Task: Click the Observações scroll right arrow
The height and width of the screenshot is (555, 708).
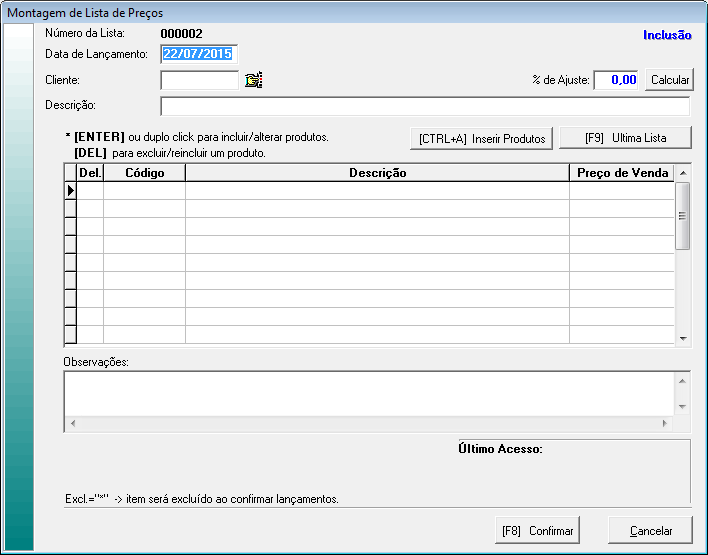Action: [x=663, y=424]
